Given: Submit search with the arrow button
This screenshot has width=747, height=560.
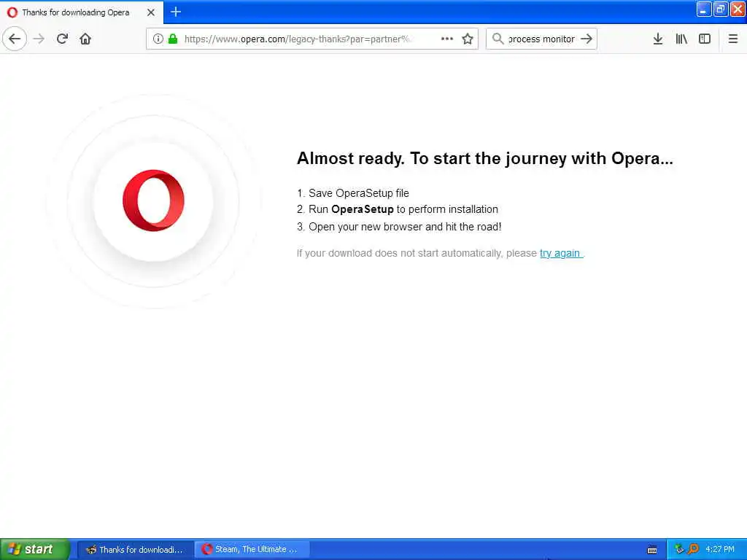Looking at the screenshot, I should 587,39.
